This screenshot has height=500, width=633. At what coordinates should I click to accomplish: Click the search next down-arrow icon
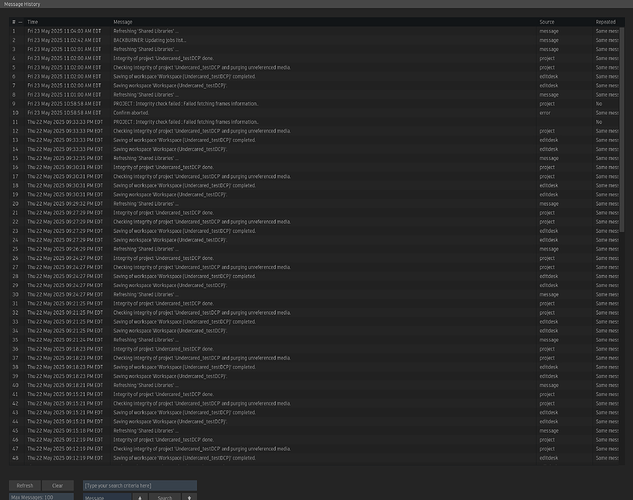pos(189,498)
